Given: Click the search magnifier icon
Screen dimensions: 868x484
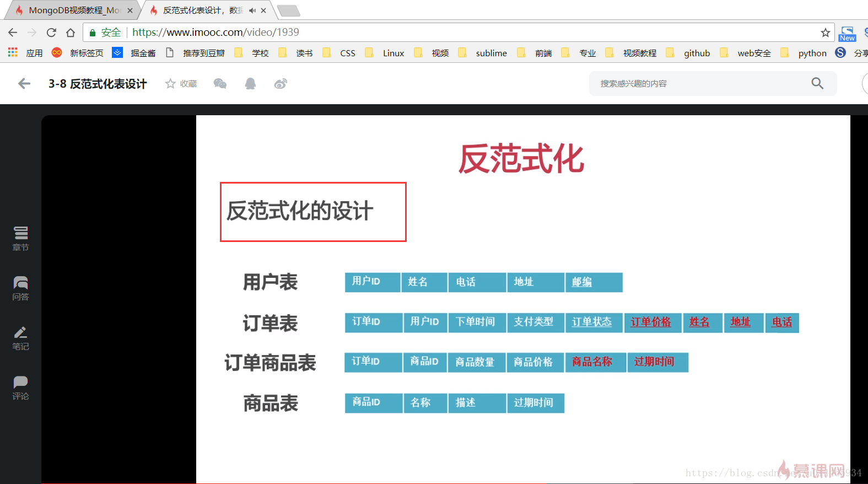Looking at the screenshot, I should pyautogui.click(x=817, y=83).
